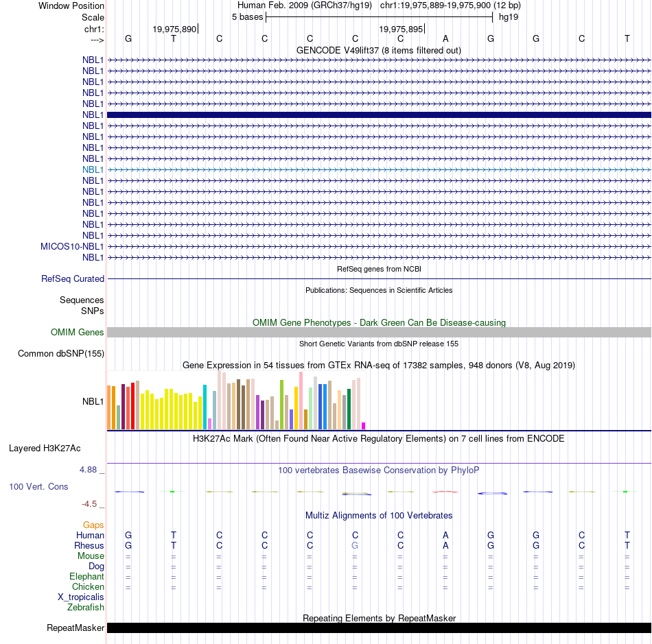Screen dimensions: 652x644
Task: Click the A base in the chr1 sequence row
Action: [445, 38]
